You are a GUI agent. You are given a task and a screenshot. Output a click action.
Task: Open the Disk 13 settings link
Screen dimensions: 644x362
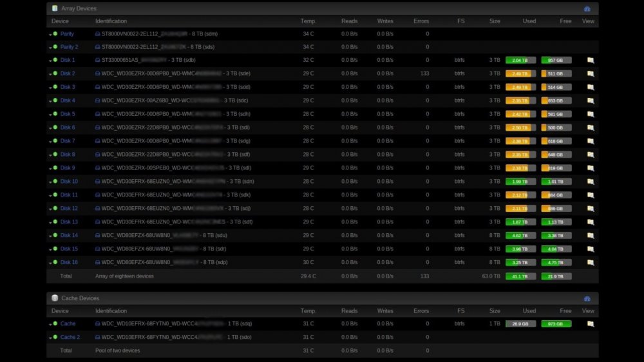pos(69,222)
